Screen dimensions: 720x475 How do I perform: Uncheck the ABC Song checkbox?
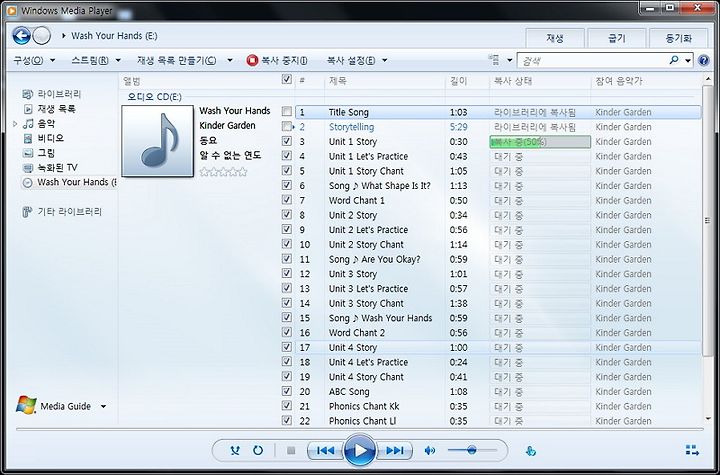click(287, 391)
